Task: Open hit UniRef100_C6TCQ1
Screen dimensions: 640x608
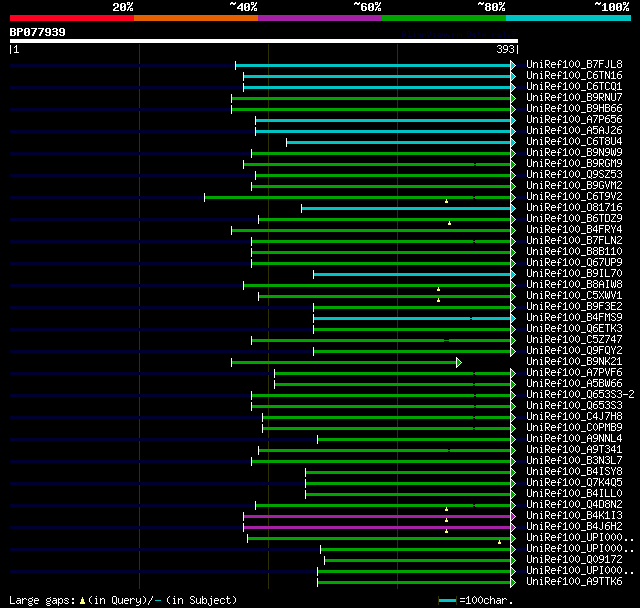Action: tap(574, 87)
